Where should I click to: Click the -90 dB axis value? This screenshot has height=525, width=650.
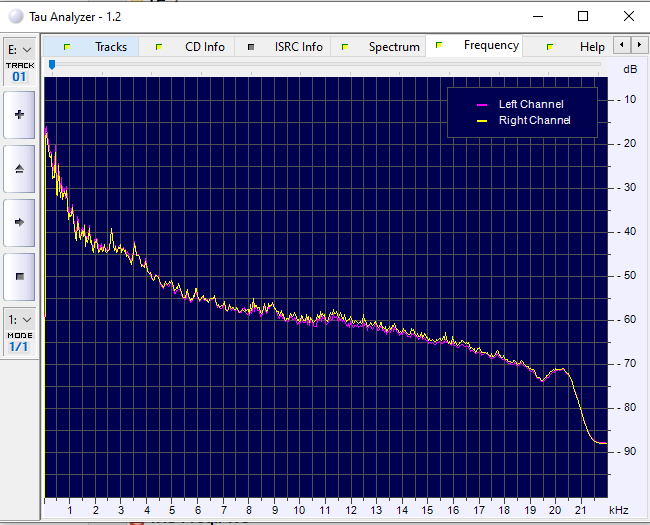pyautogui.click(x=626, y=451)
